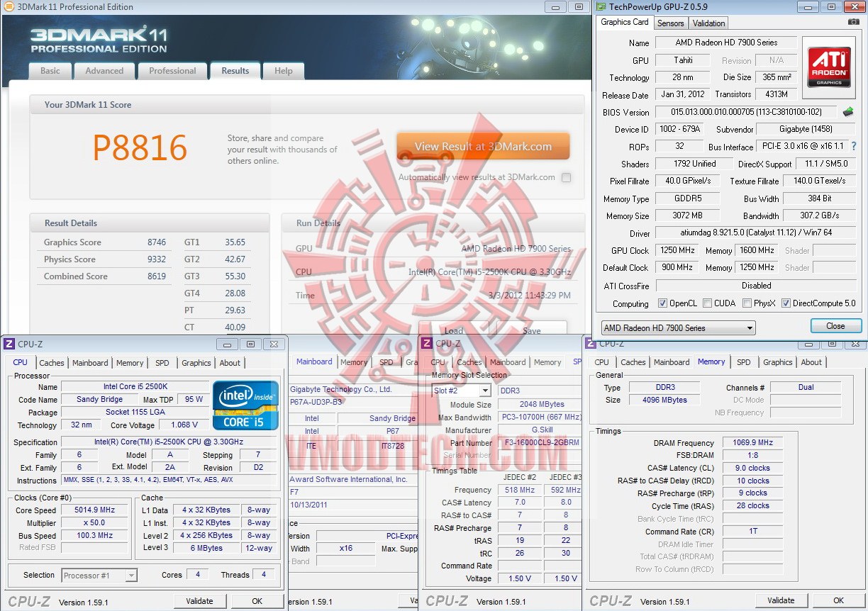The width and height of the screenshot is (868, 611).
Task: Toggle the CUDA checkbox in GPU-Z
Action: tap(708, 303)
